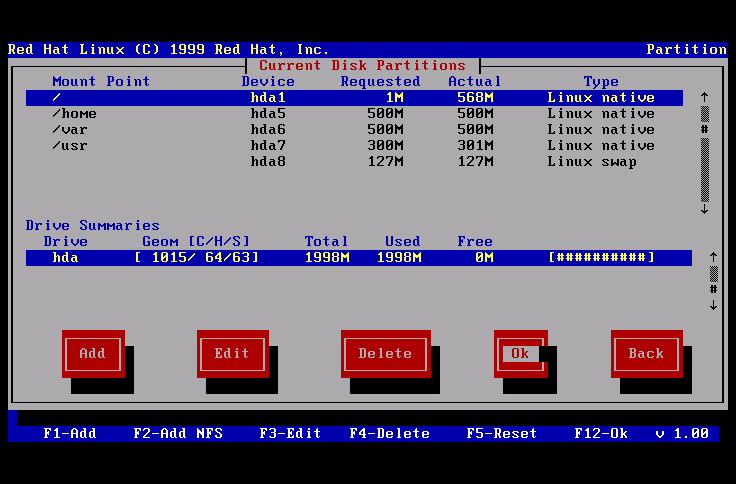This screenshot has width=736, height=484.
Task: Click the hda6 device cell
Action: pyautogui.click(x=268, y=130)
